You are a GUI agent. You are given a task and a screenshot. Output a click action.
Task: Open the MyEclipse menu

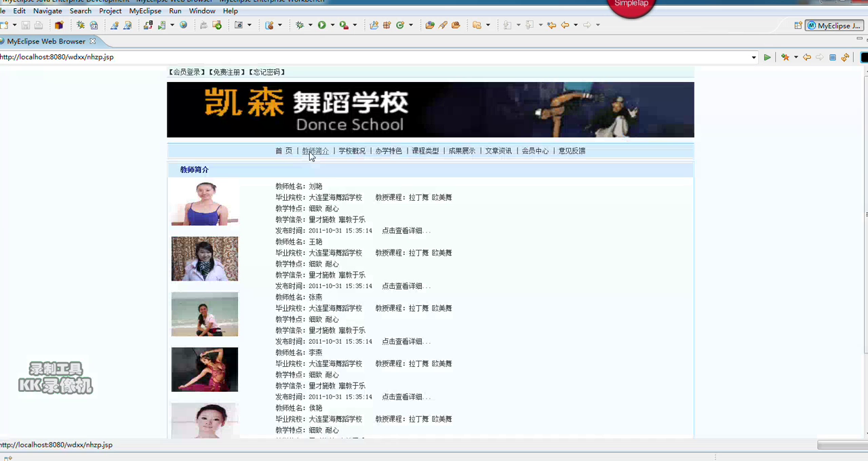pyautogui.click(x=145, y=11)
